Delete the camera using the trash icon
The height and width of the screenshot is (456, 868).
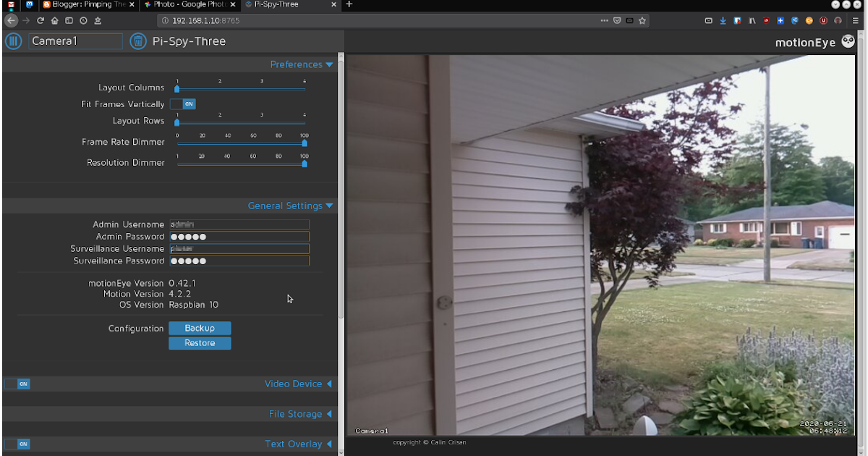pyautogui.click(x=138, y=41)
